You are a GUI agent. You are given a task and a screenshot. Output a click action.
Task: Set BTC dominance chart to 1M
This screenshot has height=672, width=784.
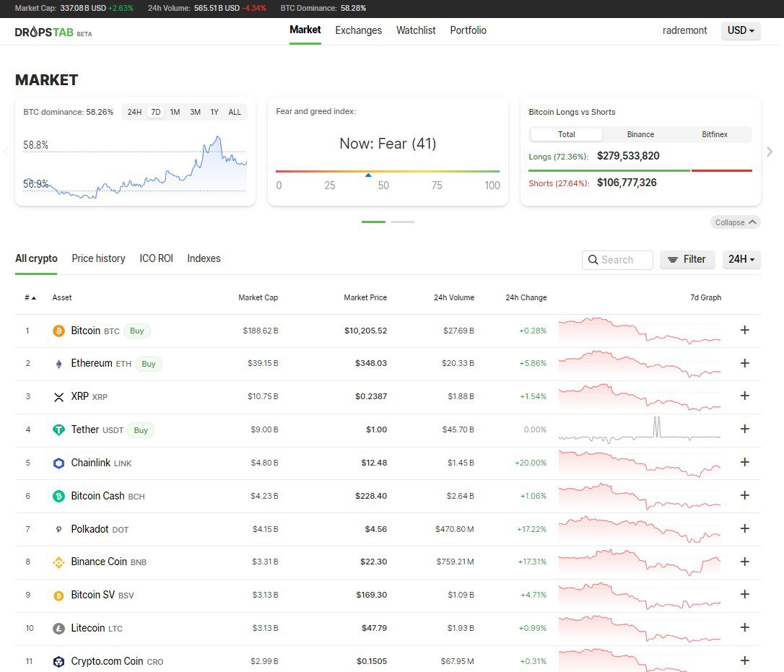click(175, 112)
